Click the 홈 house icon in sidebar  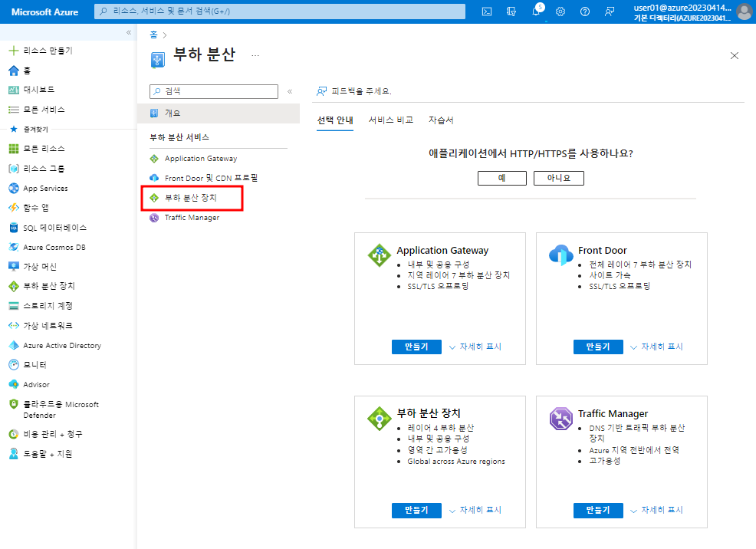pos(14,71)
